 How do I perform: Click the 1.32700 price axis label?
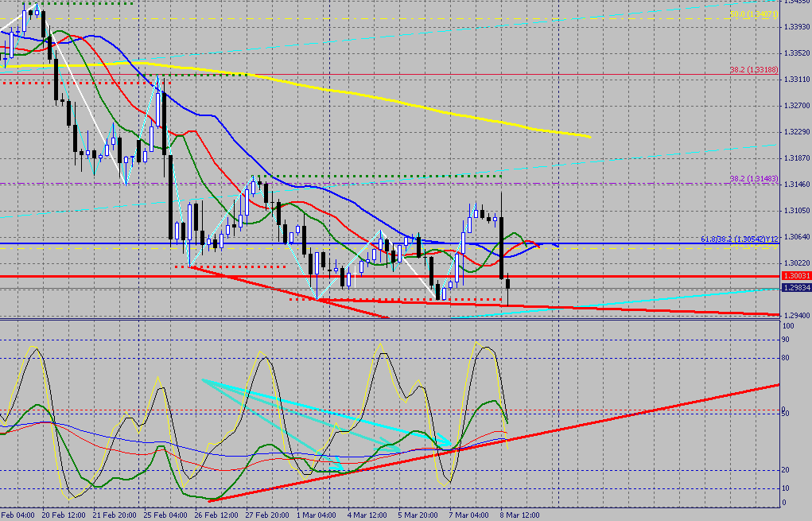click(x=798, y=106)
